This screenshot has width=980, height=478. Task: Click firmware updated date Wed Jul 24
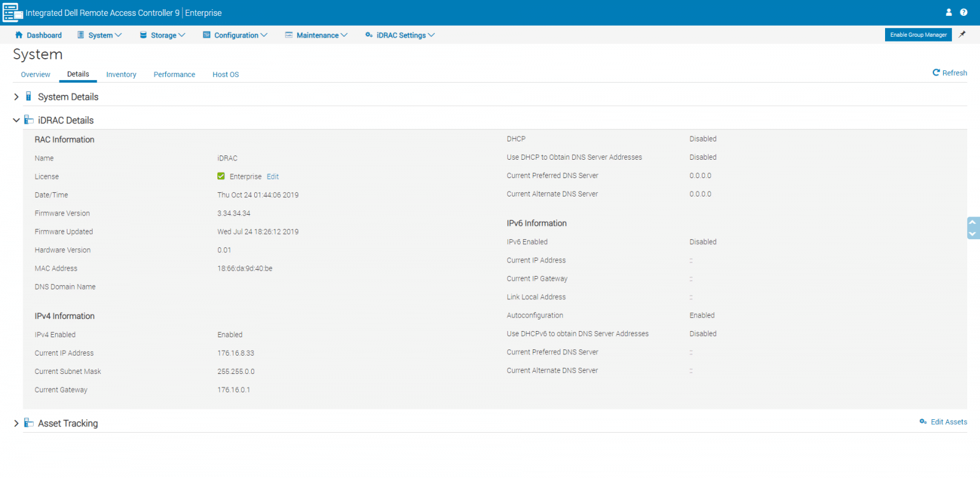[258, 231]
